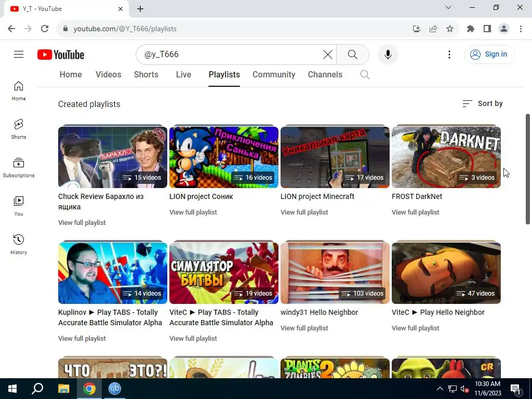
Task: Click title 'Chuck Review Барахло из ящика'
Action: (101, 202)
